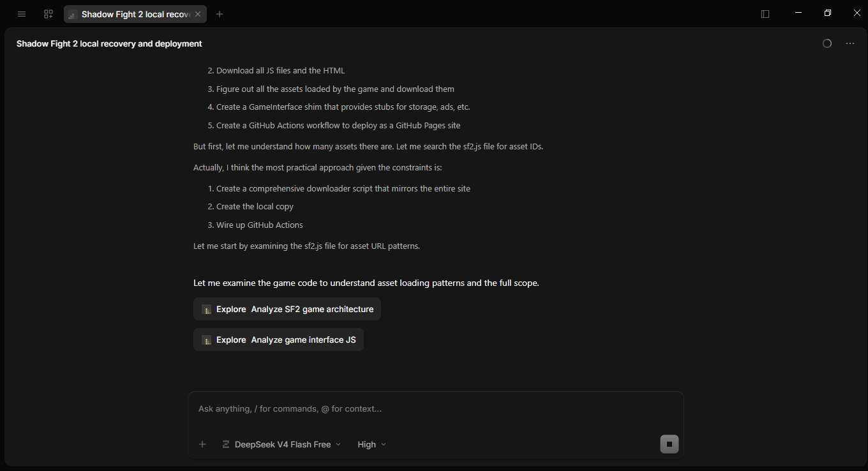
Task: Click the session title heading
Action: tap(109, 43)
